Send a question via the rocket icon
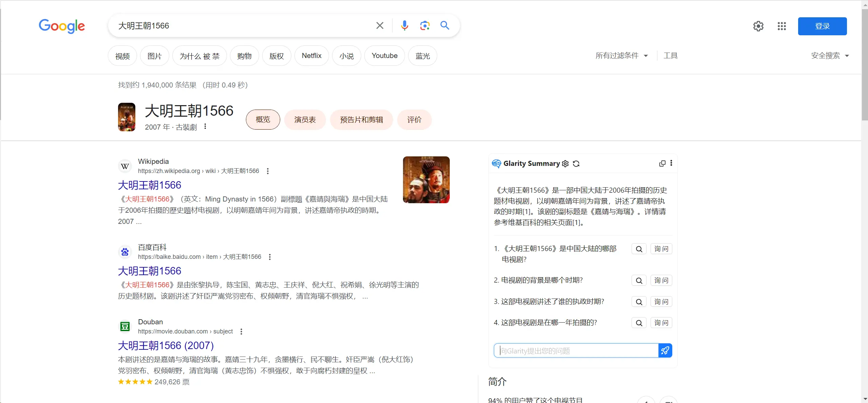The height and width of the screenshot is (403, 868). click(x=664, y=350)
